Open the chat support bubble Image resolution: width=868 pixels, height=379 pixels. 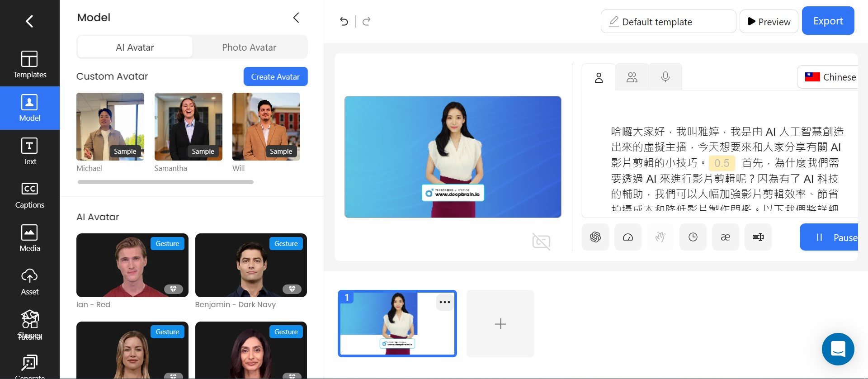pyautogui.click(x=838, y=349)
